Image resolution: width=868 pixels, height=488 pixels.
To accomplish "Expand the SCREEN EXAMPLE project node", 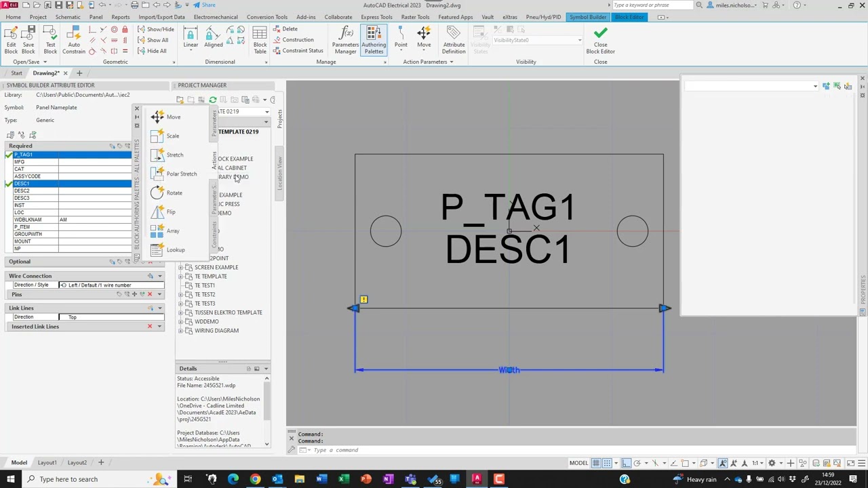I will pyautogui.click(x=180, y=267).
